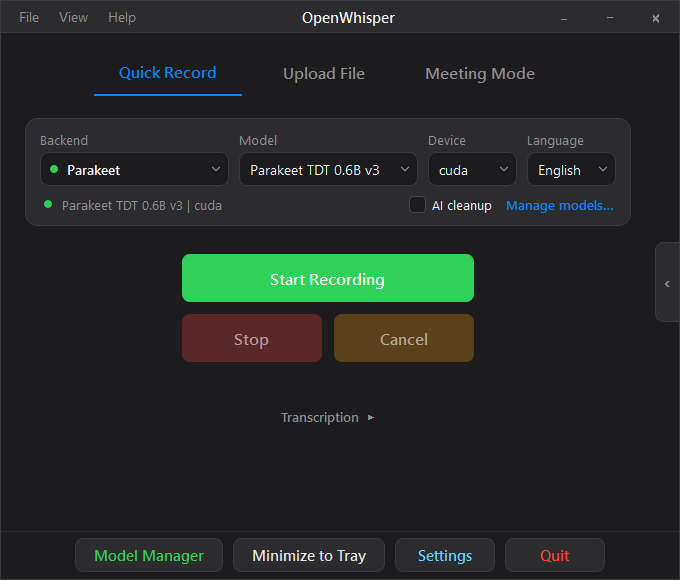Click the brown Cancel button
The width and height of the screenshot is (680, 580).
404,338
